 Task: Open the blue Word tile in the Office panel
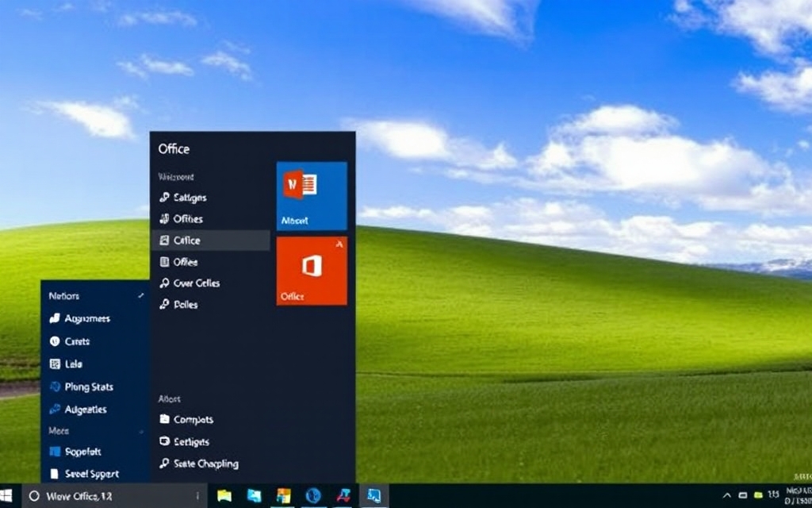312,196
